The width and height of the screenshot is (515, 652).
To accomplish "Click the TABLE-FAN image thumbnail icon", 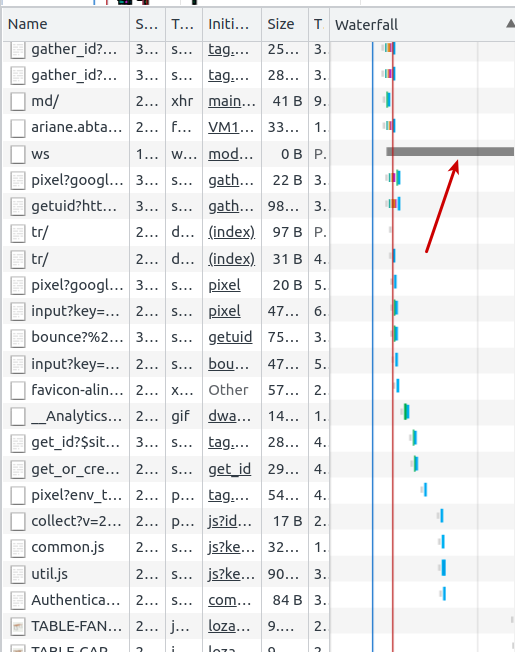I will pyautogui.click(x=18, y=626).
